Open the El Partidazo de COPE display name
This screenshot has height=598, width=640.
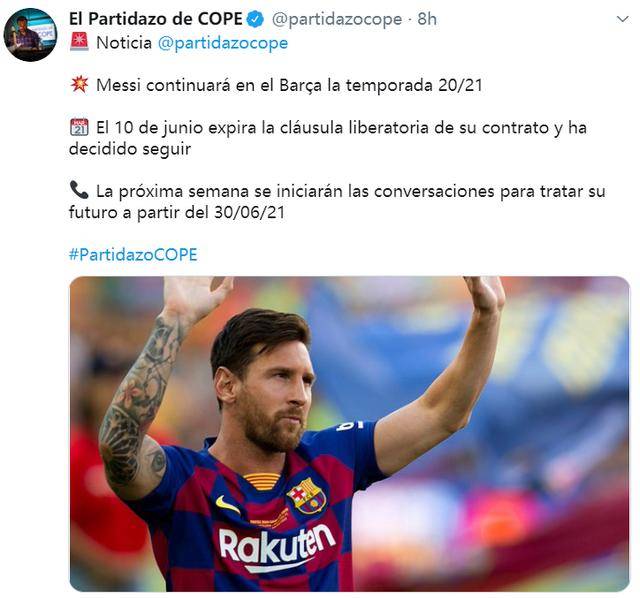coord(156,19)
